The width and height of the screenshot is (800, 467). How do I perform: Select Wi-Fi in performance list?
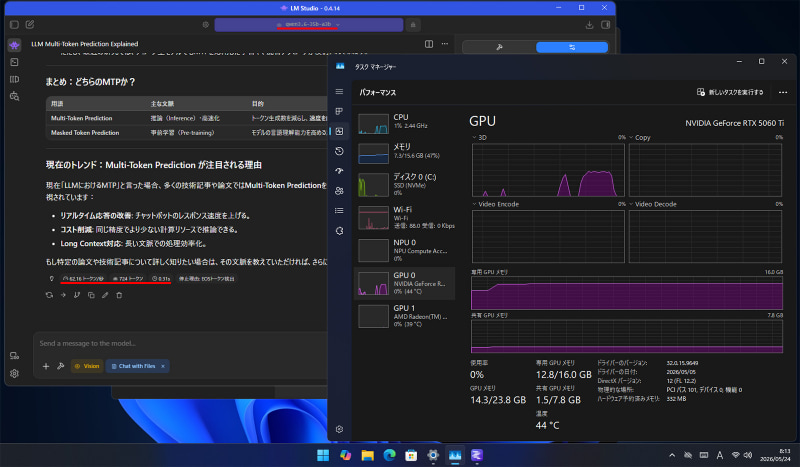pos(404,217)
